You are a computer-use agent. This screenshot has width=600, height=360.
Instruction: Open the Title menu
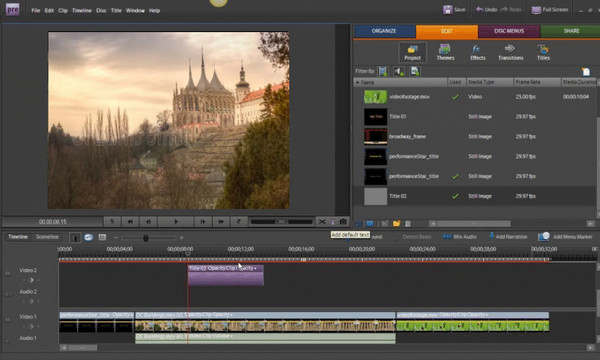[x=116, y=10]
